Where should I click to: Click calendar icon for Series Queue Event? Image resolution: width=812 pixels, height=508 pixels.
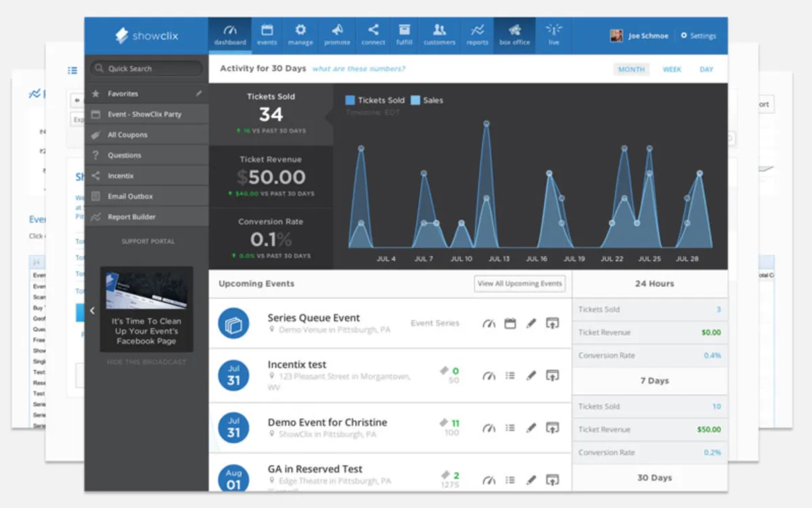point(510,324)
